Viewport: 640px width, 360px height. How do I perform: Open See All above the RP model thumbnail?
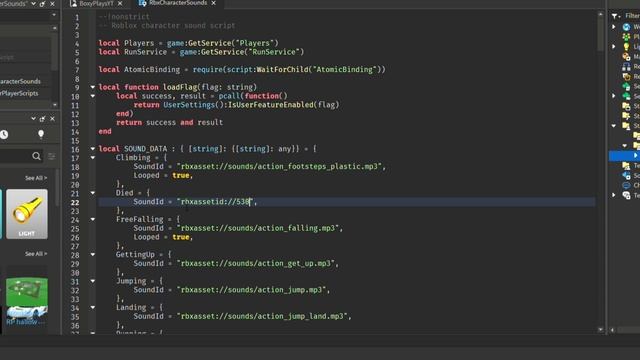(x=36, y=254)
